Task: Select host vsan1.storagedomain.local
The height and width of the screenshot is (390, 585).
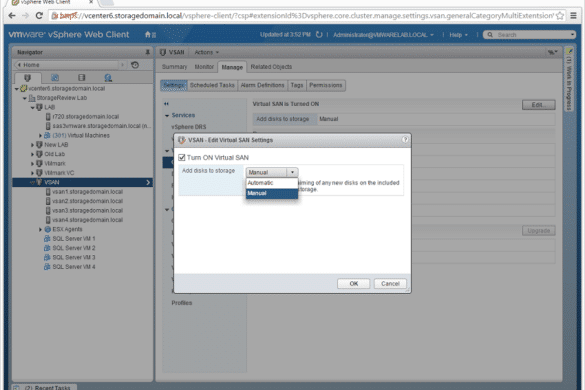Action: 87,192
